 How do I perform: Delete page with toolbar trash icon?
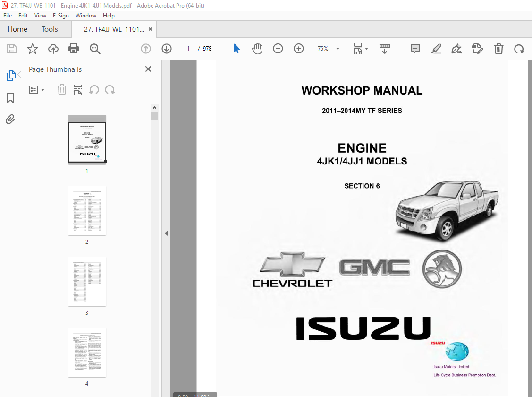click(x=498, y=49)
